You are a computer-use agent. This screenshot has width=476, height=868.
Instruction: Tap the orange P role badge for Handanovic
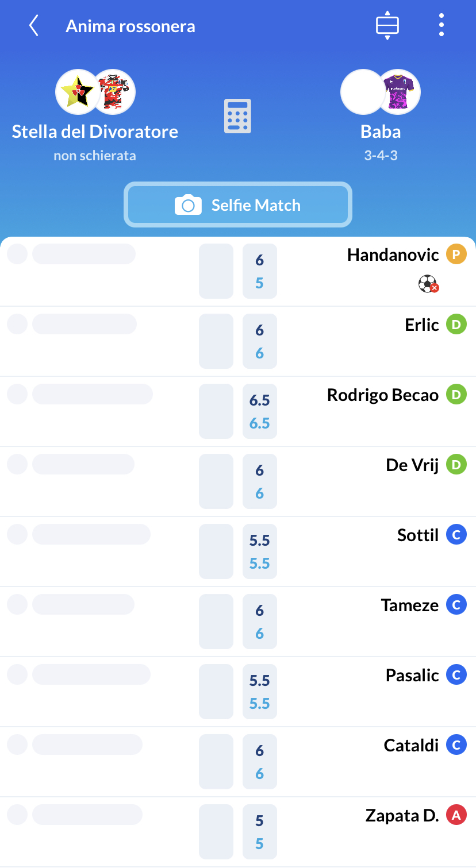(456, 254)
